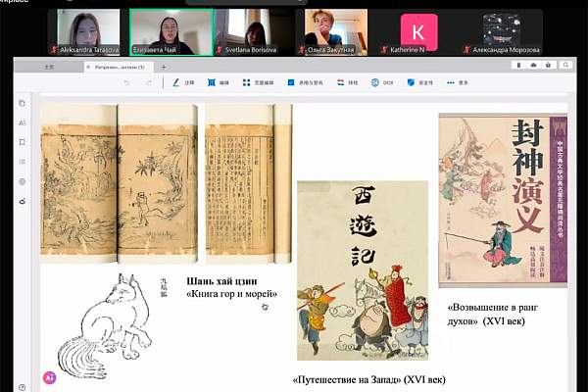Select Ольга Закутная's video tile

point(336,32)
